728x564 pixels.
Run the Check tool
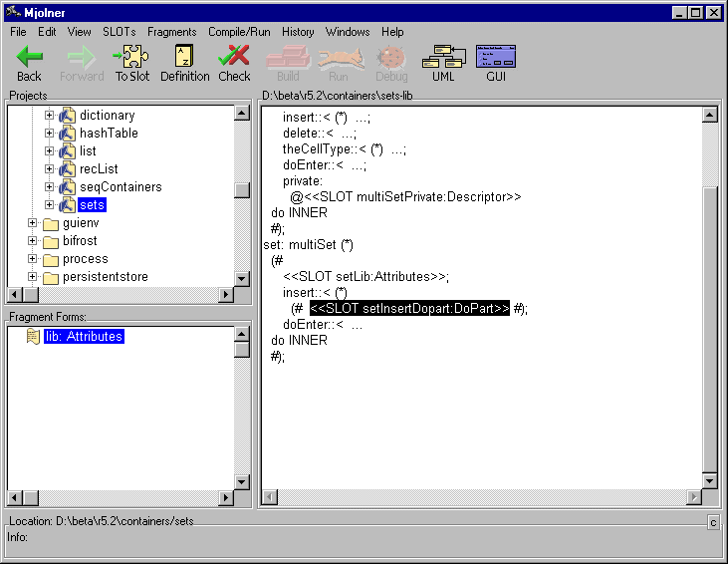pos(234,57)
